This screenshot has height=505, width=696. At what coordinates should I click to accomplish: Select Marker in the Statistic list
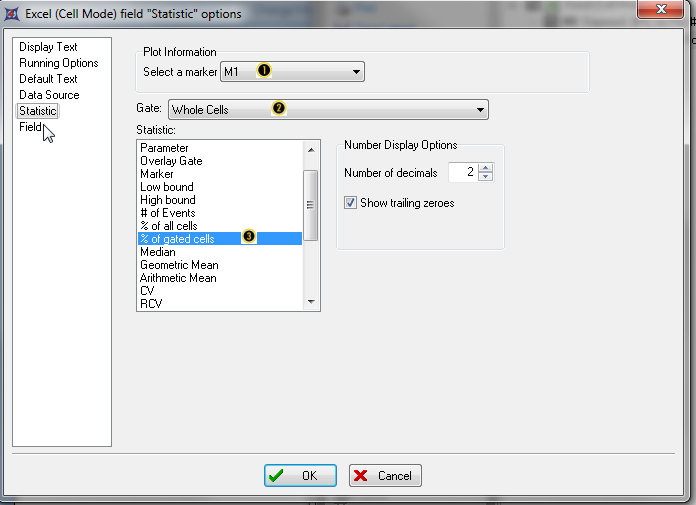(220, 174)
